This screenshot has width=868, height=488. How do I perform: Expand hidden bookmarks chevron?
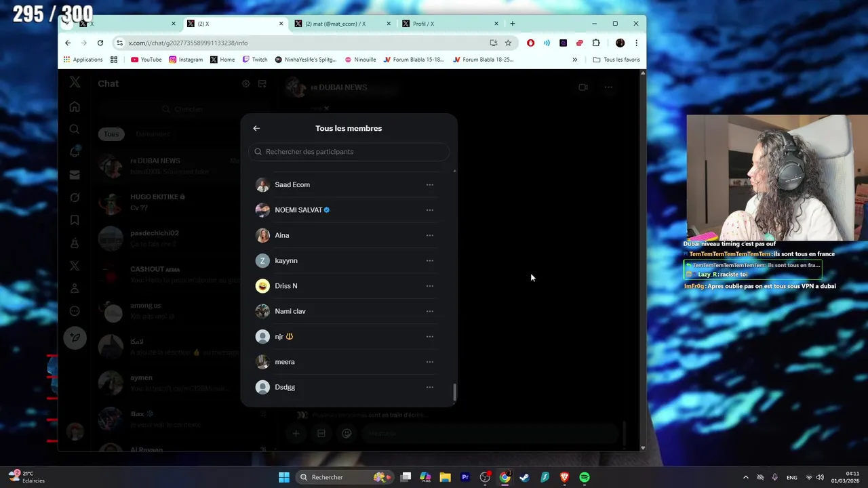pos(575,60)
